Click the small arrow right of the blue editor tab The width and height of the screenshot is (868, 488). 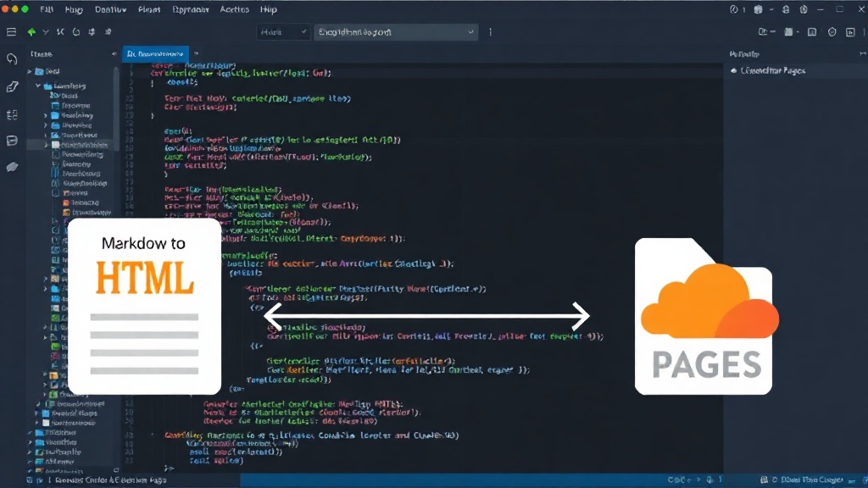pyautogui.click(x=196, y=53)
